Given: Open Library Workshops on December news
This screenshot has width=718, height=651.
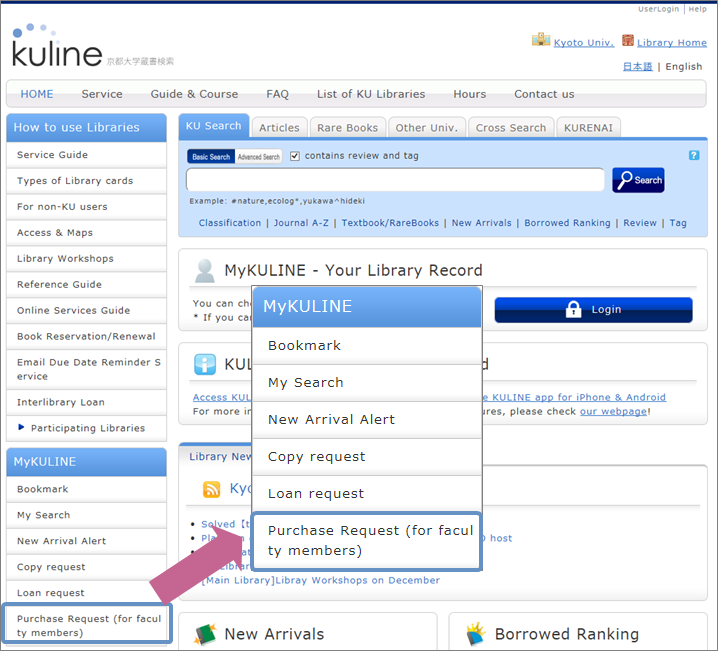Looking at the screenshot, I should [x=321, y=580].
